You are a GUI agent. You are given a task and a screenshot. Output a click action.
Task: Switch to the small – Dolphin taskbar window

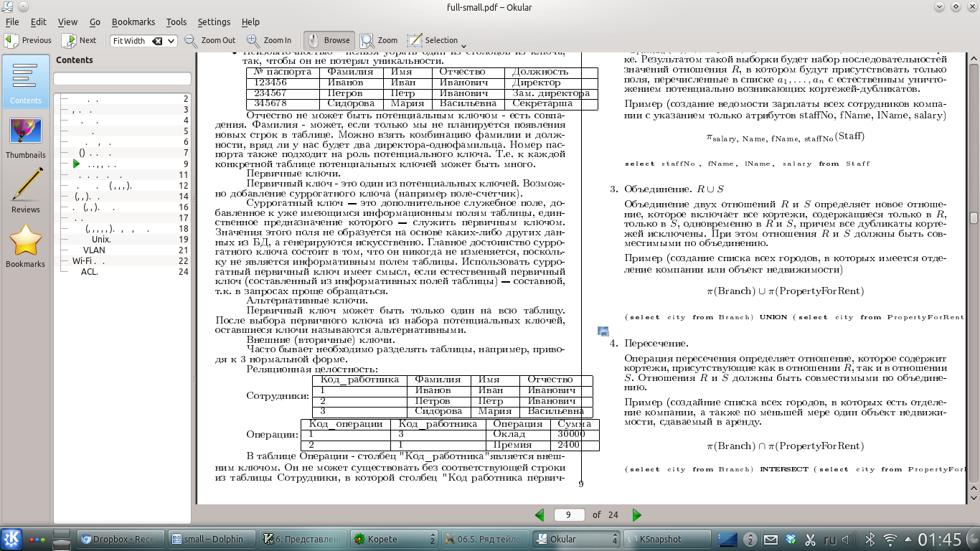pos(212,539)
